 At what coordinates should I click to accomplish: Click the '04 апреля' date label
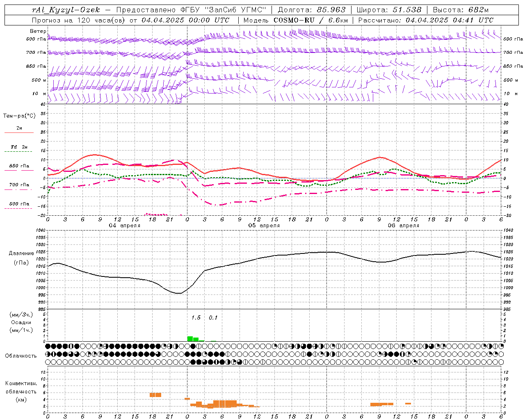(124, 226)
